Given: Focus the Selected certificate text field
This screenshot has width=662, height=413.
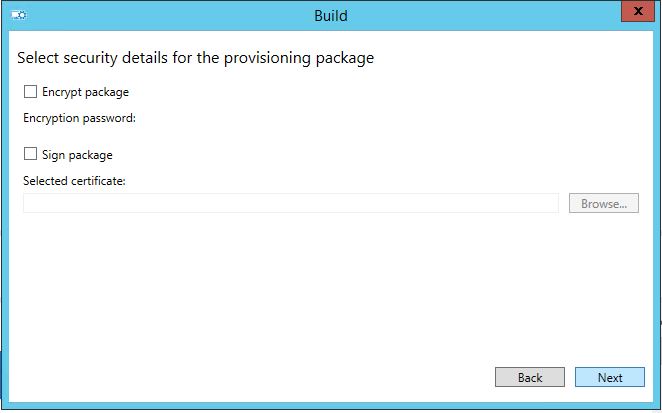Looking at the screenshot, I should coord(291,204).
